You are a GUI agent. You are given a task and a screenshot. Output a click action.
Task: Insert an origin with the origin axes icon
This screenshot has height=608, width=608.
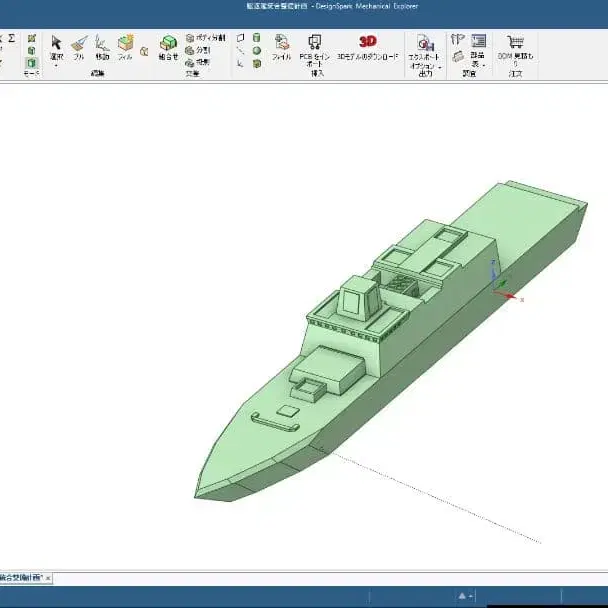click(240, 64)
